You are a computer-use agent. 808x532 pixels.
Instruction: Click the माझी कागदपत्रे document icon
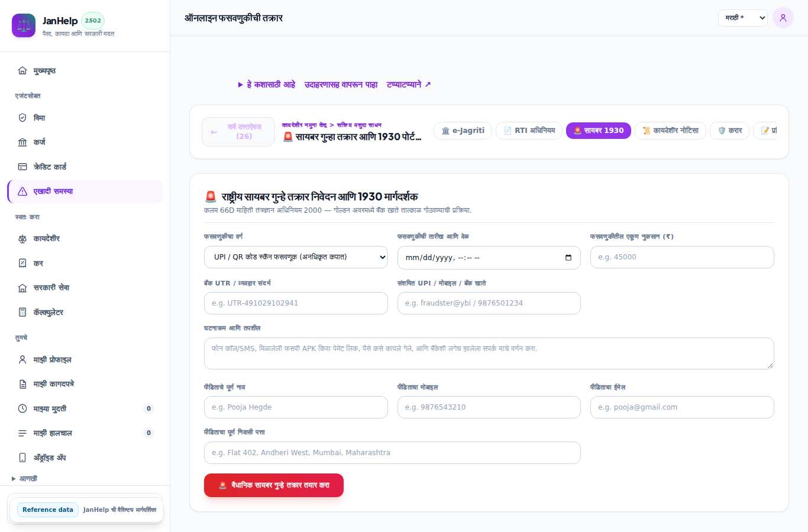click(22, 384)
